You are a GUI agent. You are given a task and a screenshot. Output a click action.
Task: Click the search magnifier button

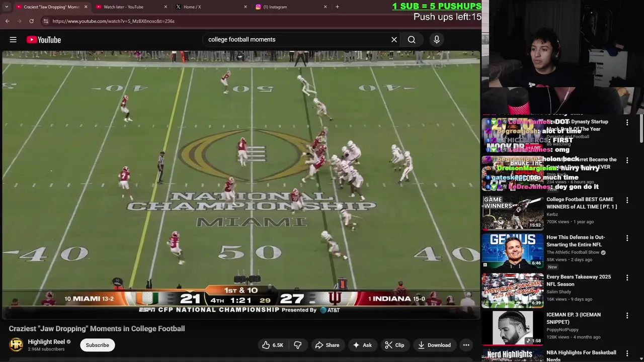tap(412, 39)
